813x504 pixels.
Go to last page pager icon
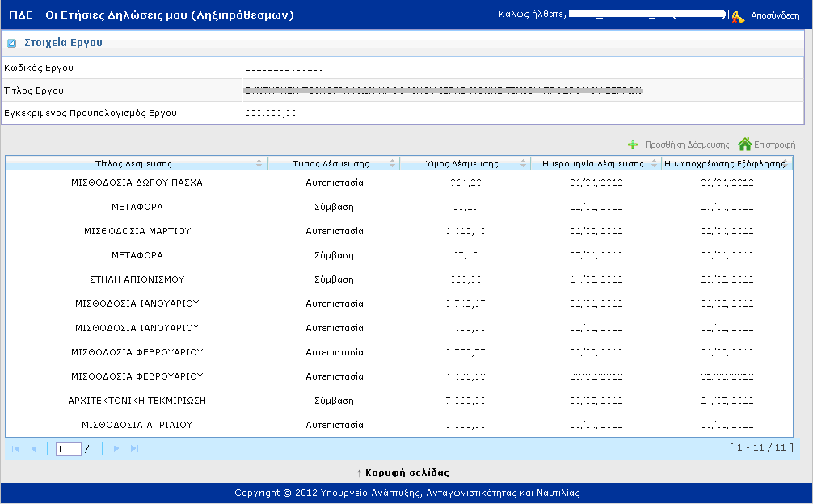click(134, 448)
